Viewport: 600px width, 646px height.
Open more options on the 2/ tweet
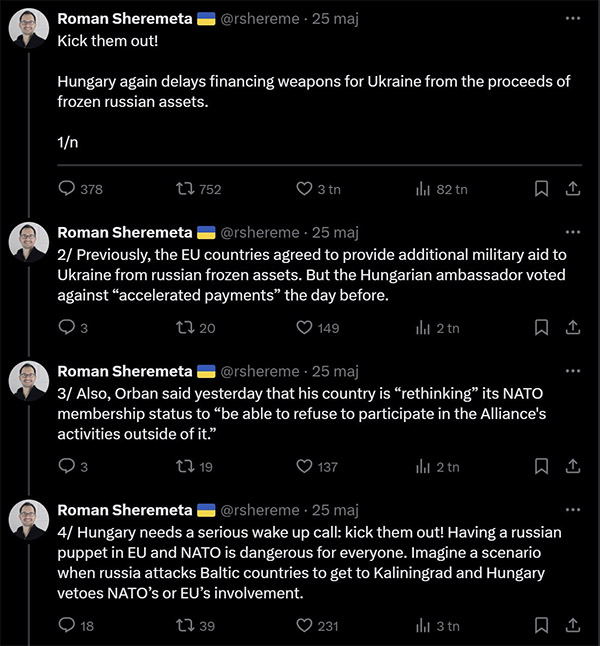tap(572, 232)
